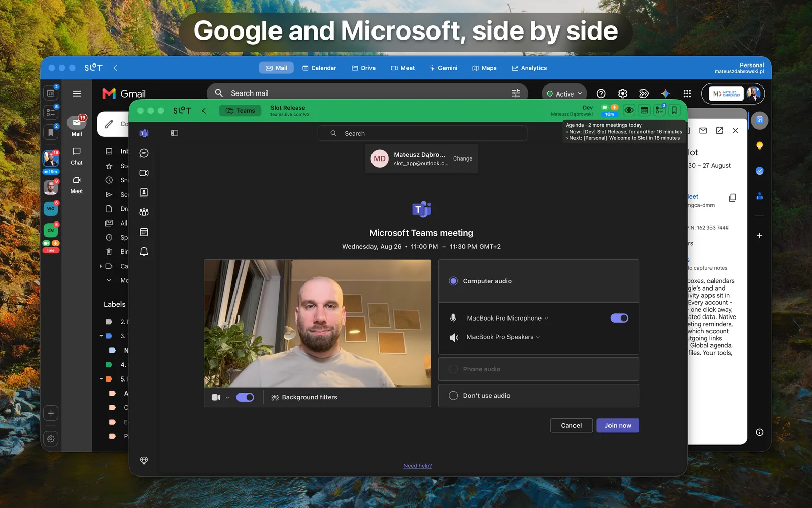
Task: Click the Teams logo in the sidebar
Action: [144, 133]
